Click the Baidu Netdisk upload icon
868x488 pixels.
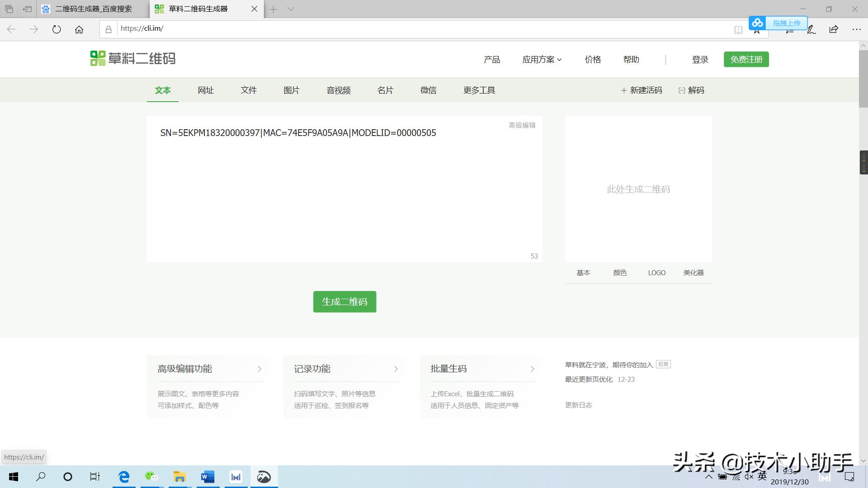pos(758,23)
